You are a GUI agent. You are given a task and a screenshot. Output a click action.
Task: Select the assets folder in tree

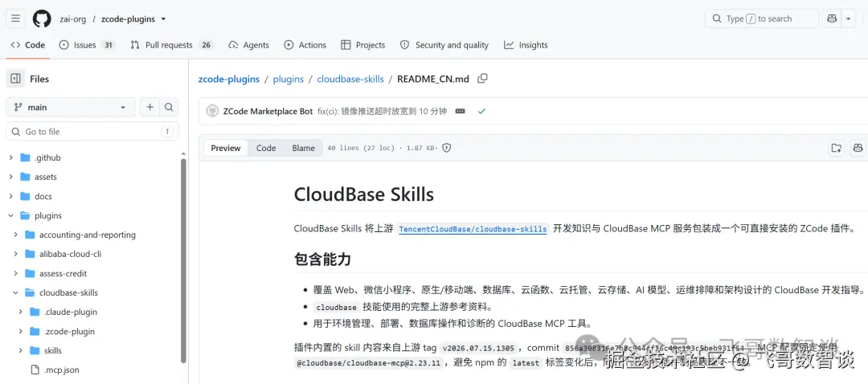46,177
